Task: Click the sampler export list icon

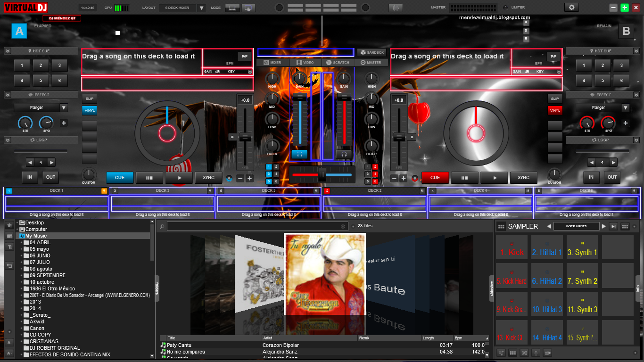Action: 547,353
